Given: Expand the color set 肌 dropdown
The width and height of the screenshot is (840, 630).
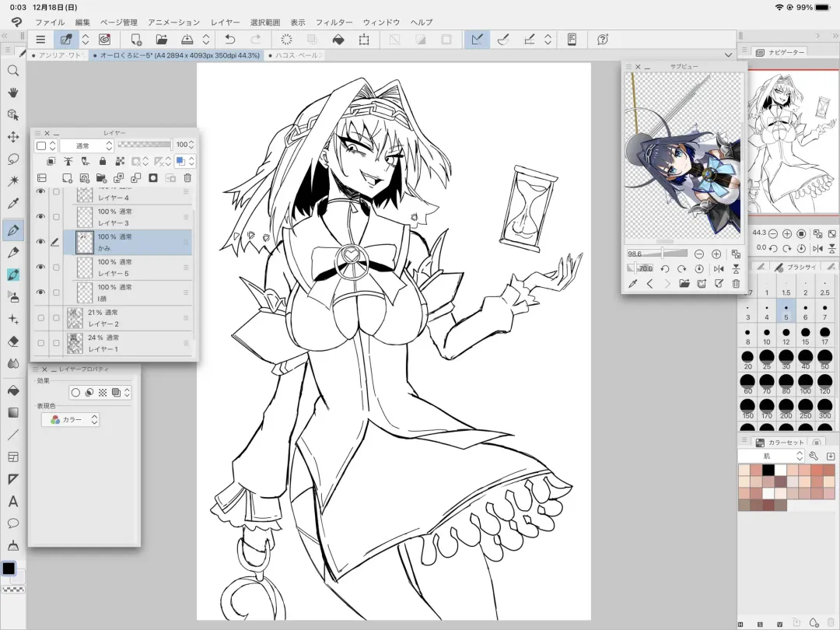Looking at the screenshot, I should (x=772, y=457).
